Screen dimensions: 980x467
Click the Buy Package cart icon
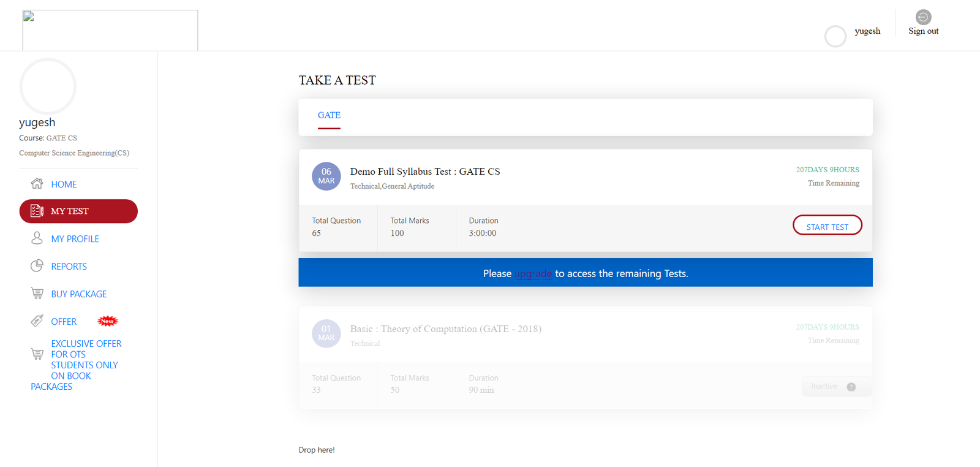[37, 294]
